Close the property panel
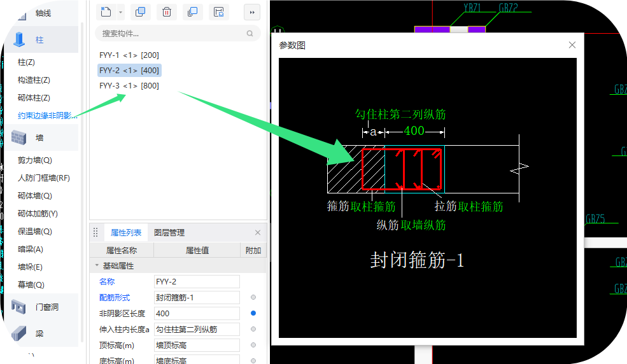 [258, 232]
